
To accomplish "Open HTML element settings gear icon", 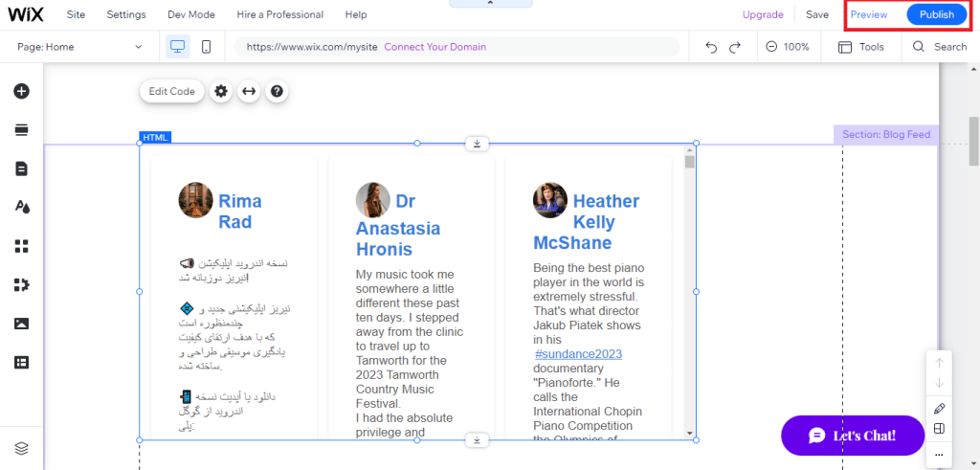I will click(x=221, y=91).
